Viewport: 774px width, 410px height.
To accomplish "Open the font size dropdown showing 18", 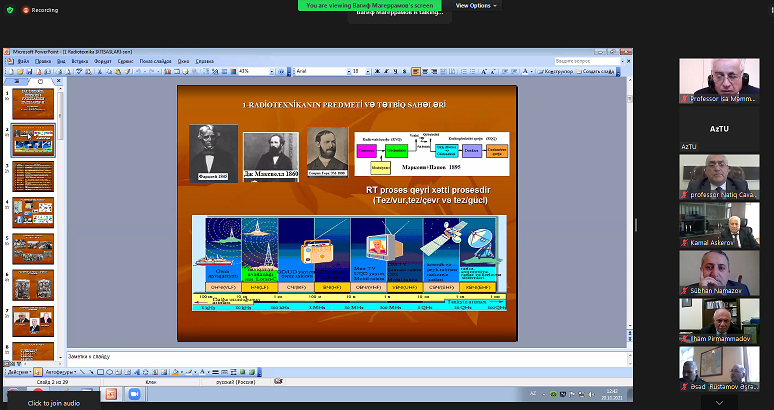I will pyautogui.click(x=368, y=72).
